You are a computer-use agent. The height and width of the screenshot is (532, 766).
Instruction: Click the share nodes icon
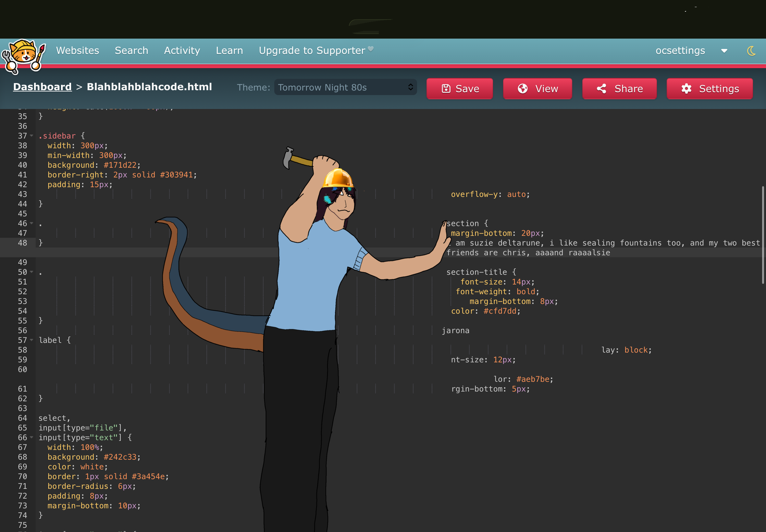[x=601, y=89]
